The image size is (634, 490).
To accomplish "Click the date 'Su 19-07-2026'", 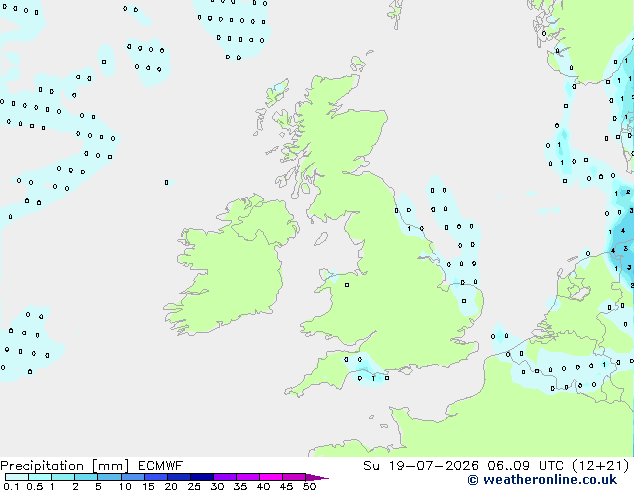I will (x=421, y=466).
